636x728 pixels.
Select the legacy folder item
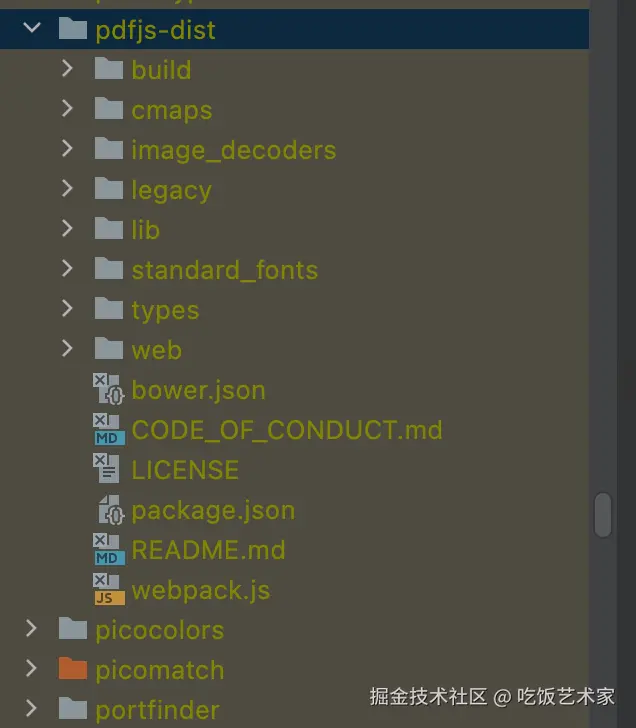[x=171, y=190]
